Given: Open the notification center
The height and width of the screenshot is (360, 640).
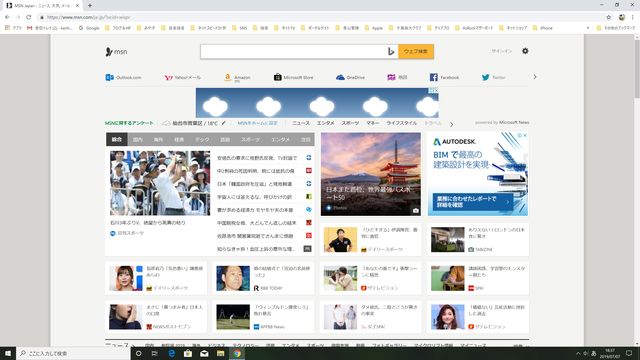Looking at the screenshot, I should point(629,353).
